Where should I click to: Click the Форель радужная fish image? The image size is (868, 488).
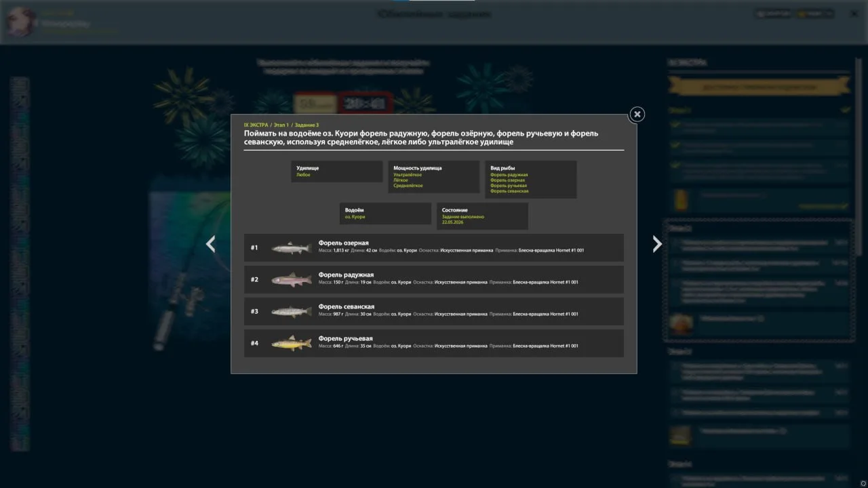coord(291,280)
